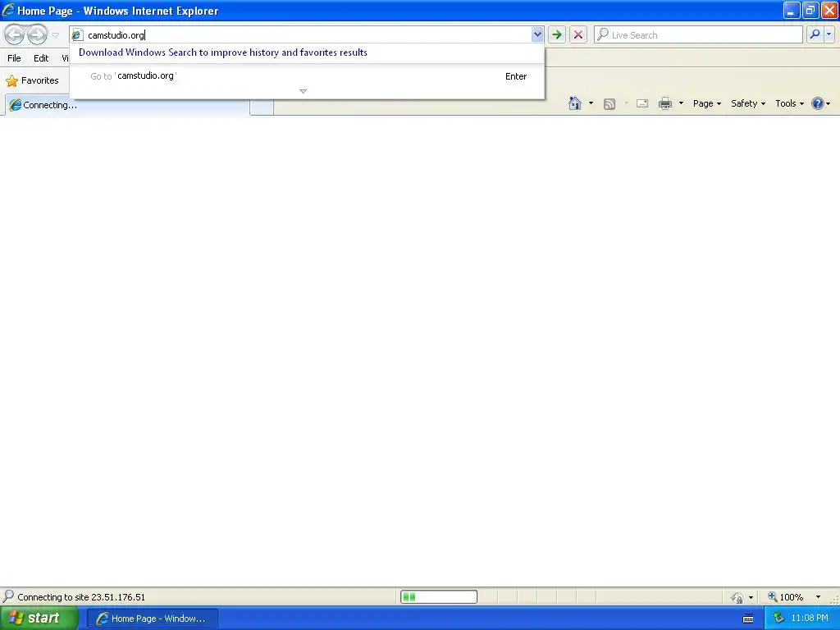Click the 11:08 PM clock
The width and height of the screenshot is (840, 630).
pyautogui.click(x=810, y=619)
